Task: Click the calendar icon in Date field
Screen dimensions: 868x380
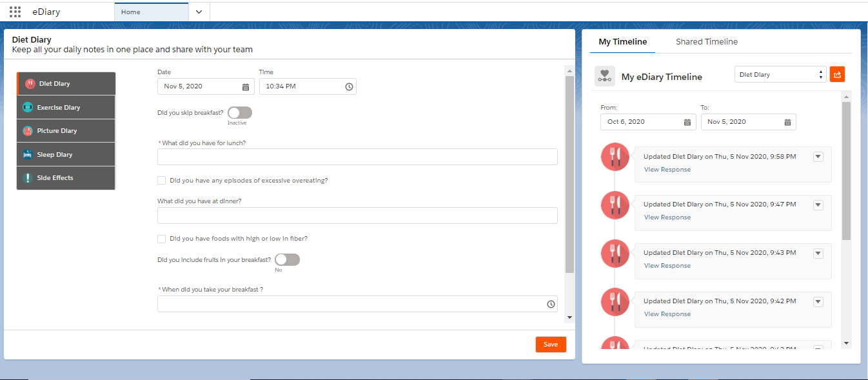Action: pyautogui.click(x=246, y=86)
